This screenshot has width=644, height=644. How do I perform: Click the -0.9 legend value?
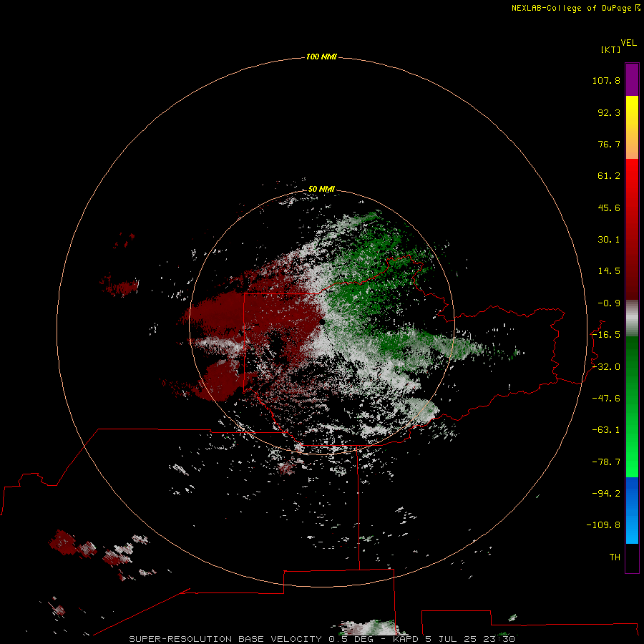tap(609, 303)
